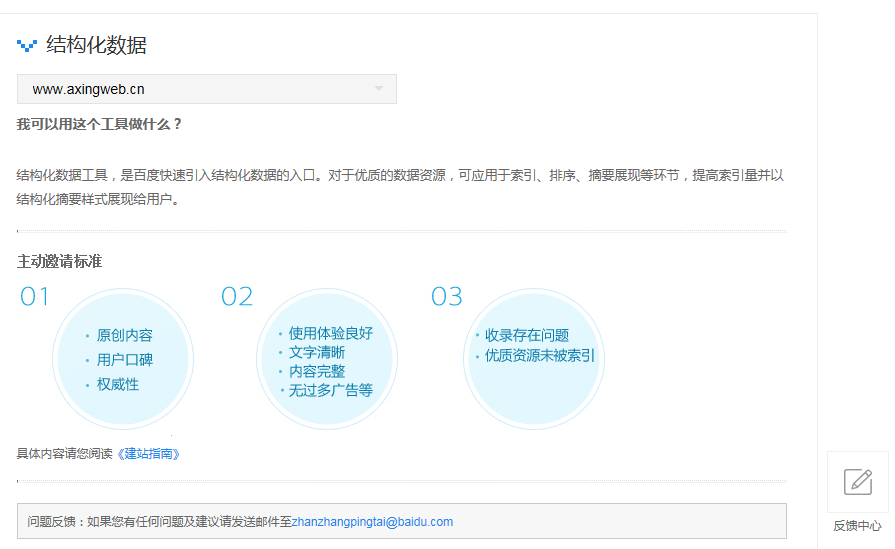
Task: Select the 内容完整 bullet text
Action: coord(317,372)
